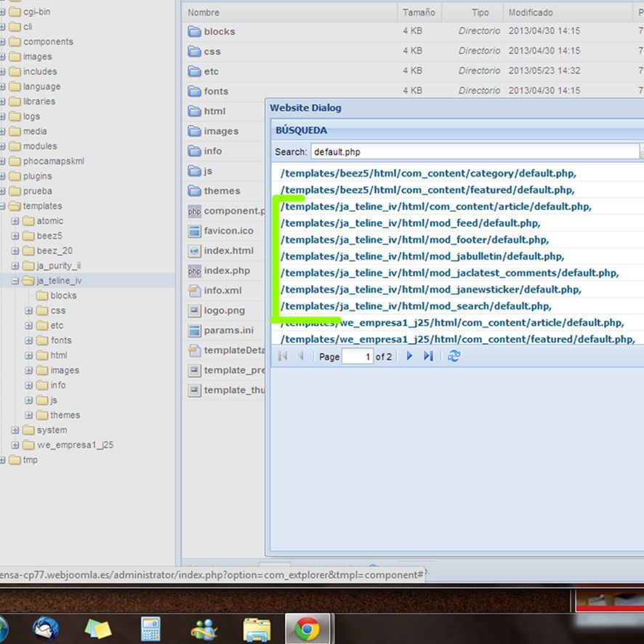
Task: Sort file list by Tamaño column
Action: click(419, 12)
